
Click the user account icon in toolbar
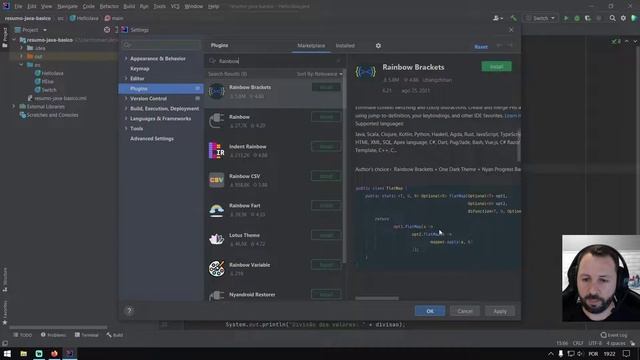(x=498, y=18)
